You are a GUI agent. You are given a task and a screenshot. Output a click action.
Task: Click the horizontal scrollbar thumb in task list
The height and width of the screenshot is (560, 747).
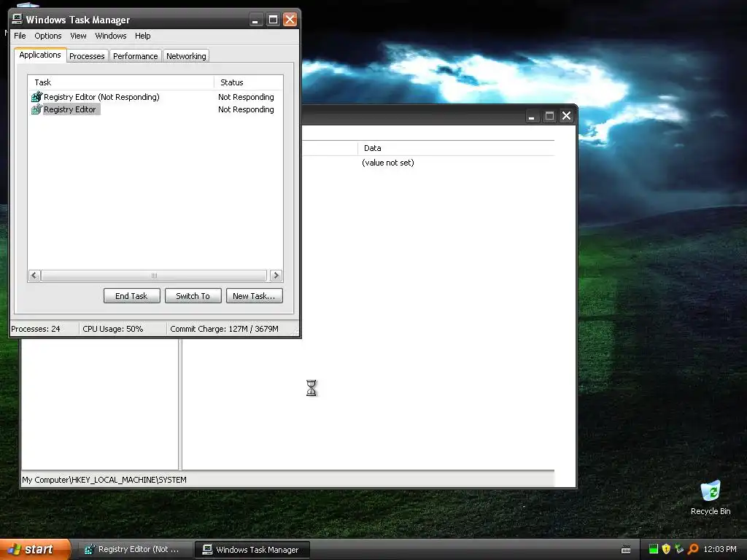pos(153,275)
